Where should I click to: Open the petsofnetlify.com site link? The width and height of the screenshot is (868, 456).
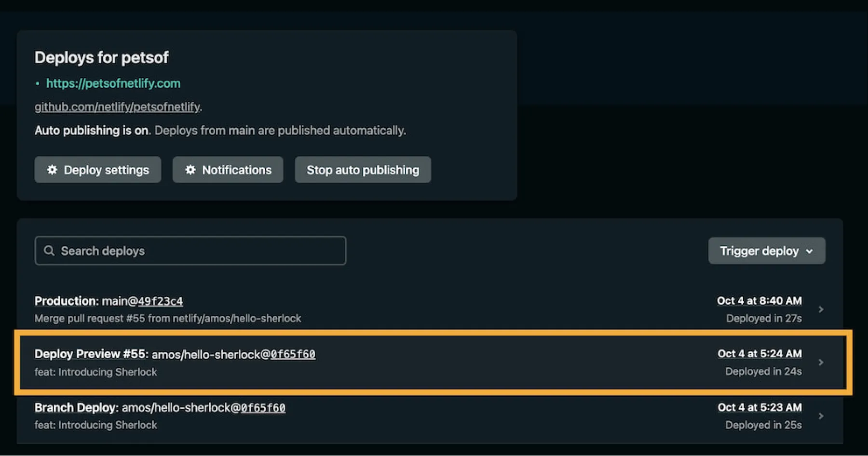(113, 83)
